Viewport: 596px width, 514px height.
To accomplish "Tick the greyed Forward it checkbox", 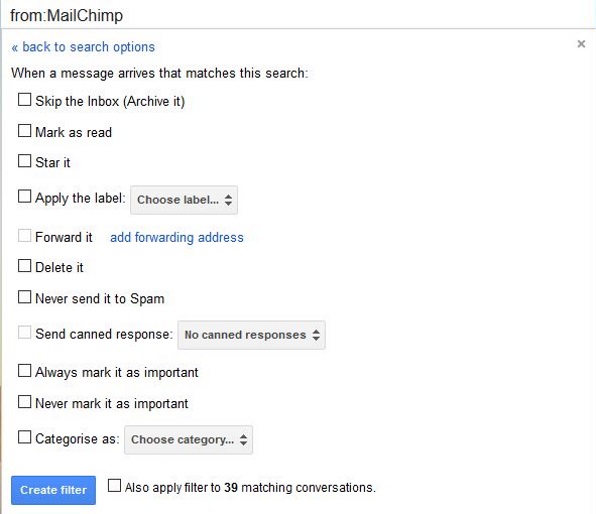I will pyautogui.click(x=24, y=236).
